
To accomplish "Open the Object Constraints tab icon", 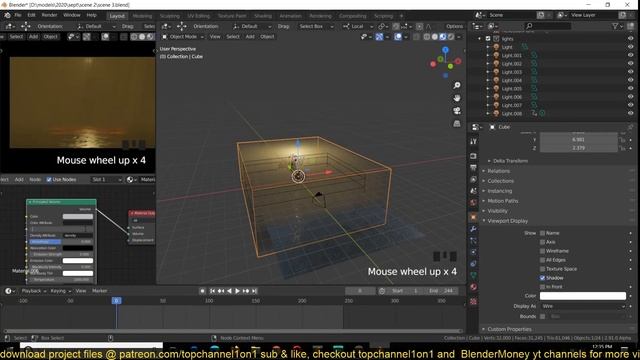I will click(473, 264).
